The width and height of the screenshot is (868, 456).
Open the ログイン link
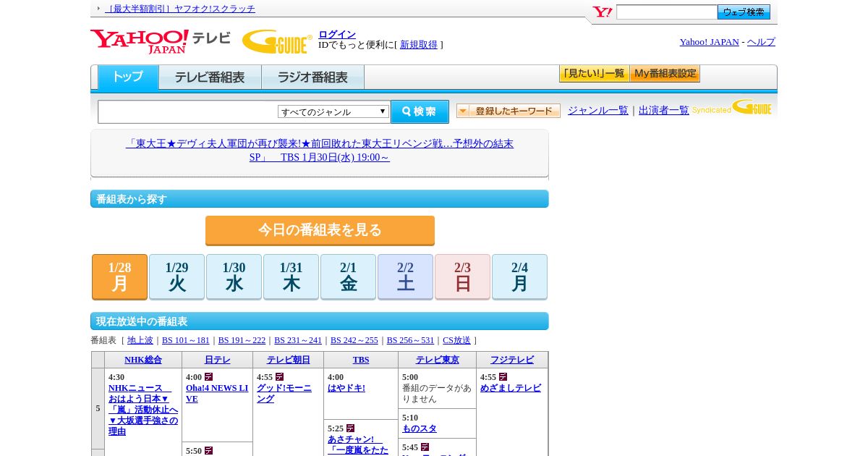point(337,34)
